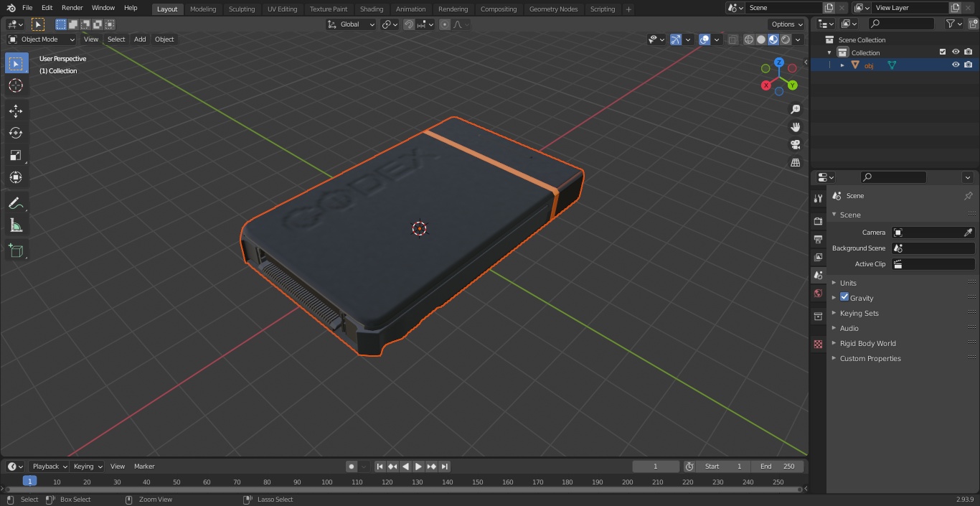Pin the Scene properties panel
The height and width of the screenshot is (506, 980).
(968, 196)
